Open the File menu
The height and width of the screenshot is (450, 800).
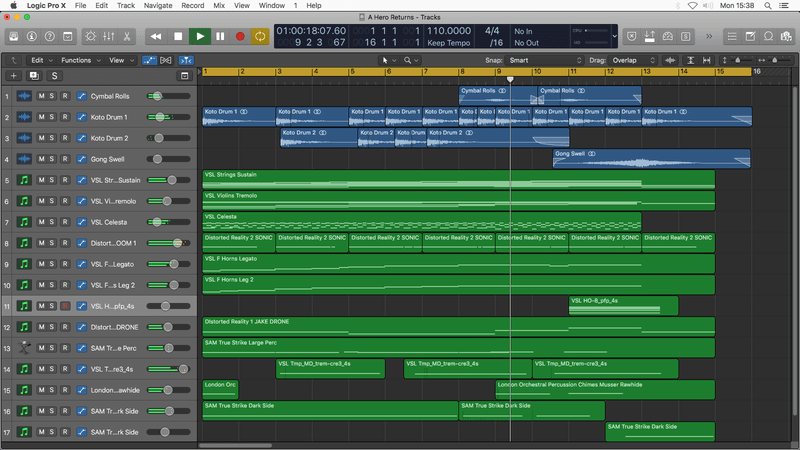(x=80, y=5)
